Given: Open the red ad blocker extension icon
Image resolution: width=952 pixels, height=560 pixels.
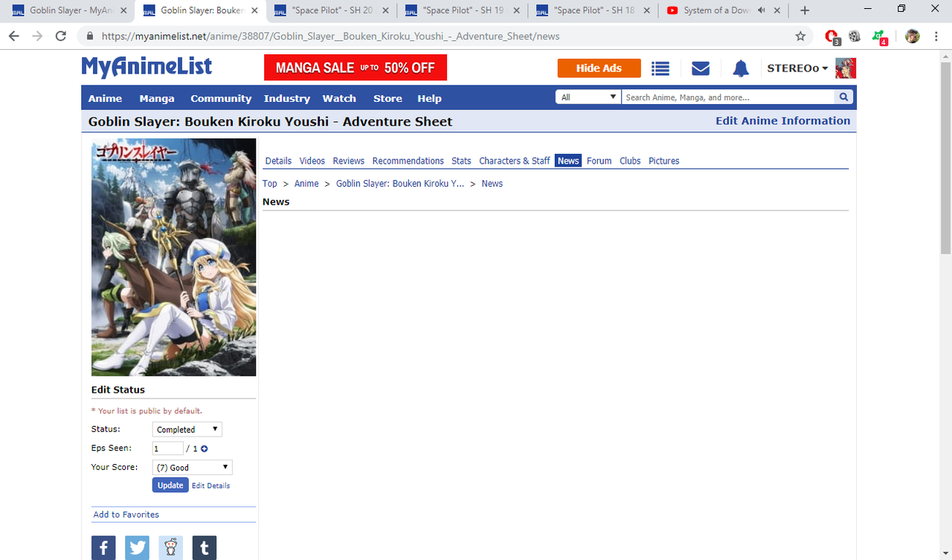Looking at the screenshot, I should [832, 36].
